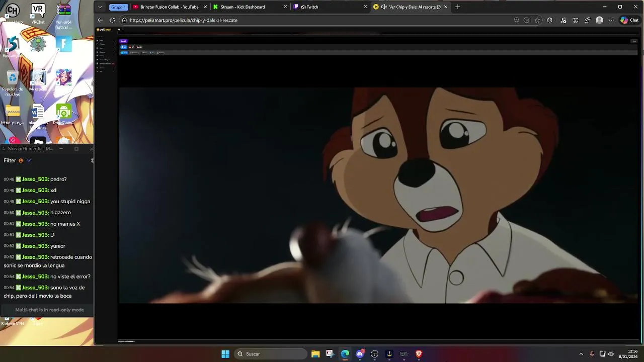
Task: Click the pelismart site logo
Action: 105,30
